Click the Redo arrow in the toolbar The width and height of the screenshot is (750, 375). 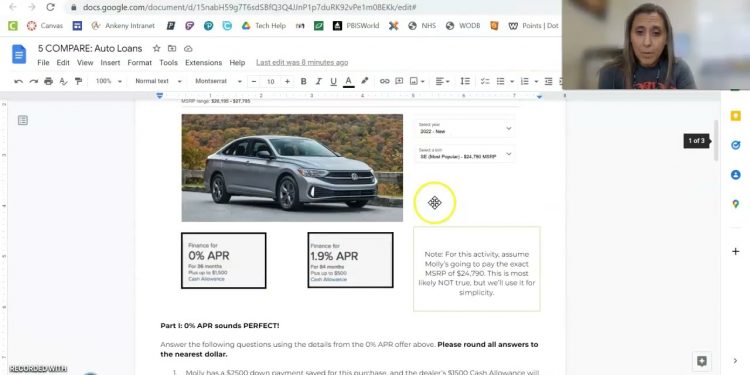tap(33, 81)
